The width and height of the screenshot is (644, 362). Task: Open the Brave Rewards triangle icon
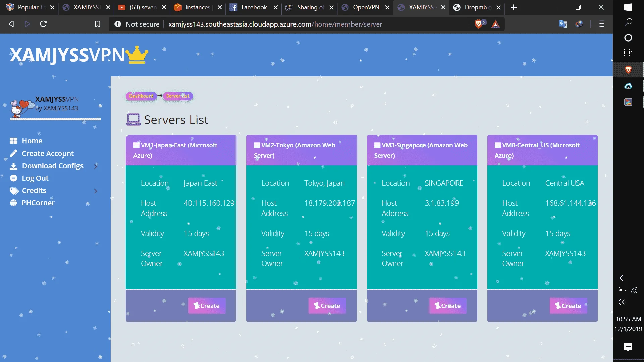click(495, 24)
